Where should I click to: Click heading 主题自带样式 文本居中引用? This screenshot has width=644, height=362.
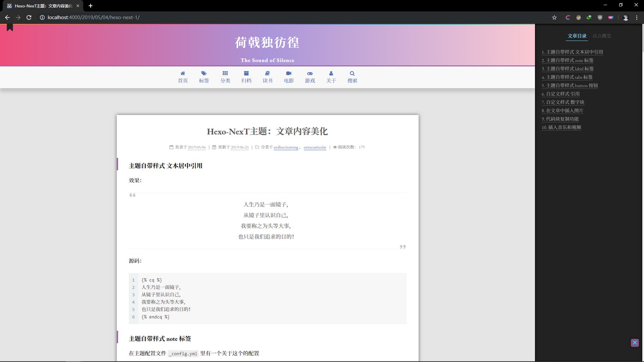(x=165, y=166)
